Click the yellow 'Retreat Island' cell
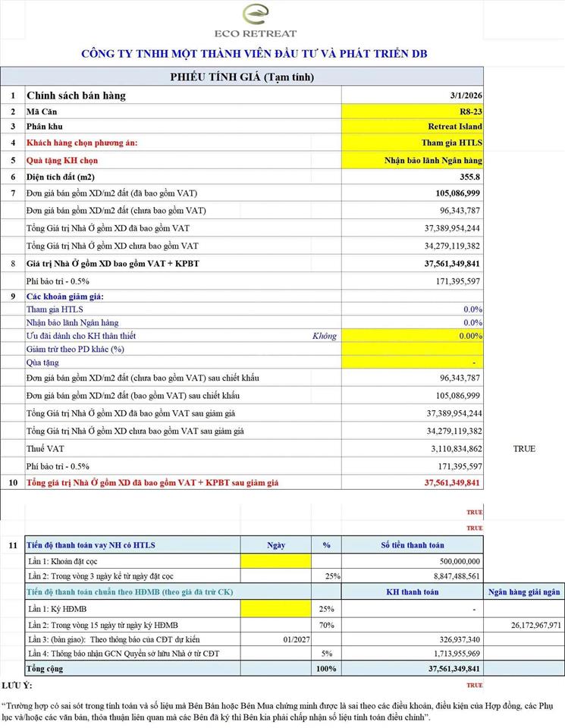 click(413, 127)
